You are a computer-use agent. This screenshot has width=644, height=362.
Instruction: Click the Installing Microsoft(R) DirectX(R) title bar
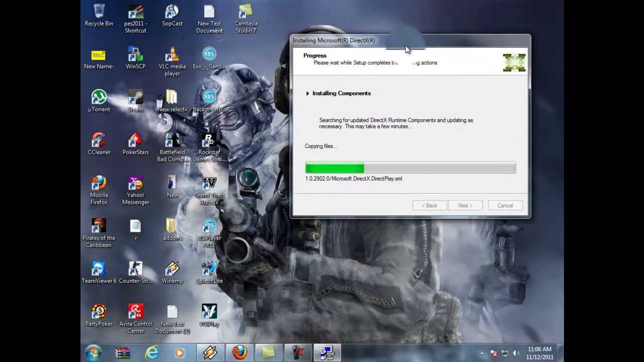(410, 40)
